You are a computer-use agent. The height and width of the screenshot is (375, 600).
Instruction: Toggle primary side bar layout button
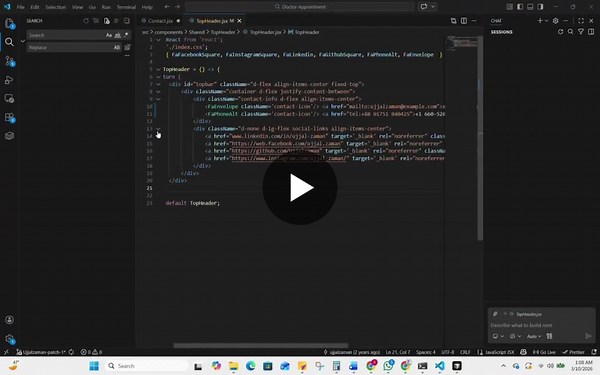[520, 7]
